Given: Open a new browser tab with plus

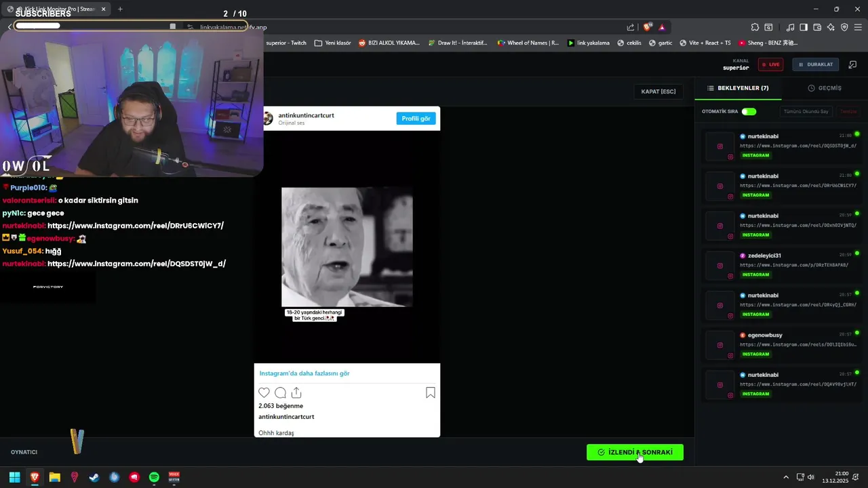Looking at the screenshot, I should coord(120,9).
